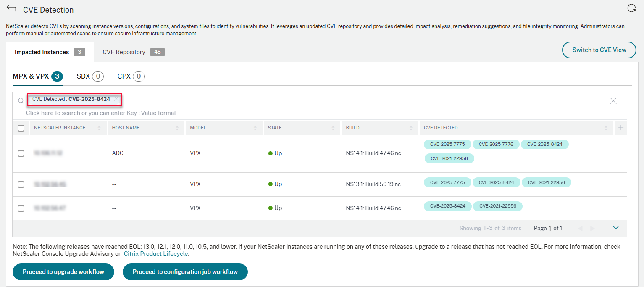Viewport: 644px width, 287px height.
Task: Sort by Host Name column
Action: [177, 128]
